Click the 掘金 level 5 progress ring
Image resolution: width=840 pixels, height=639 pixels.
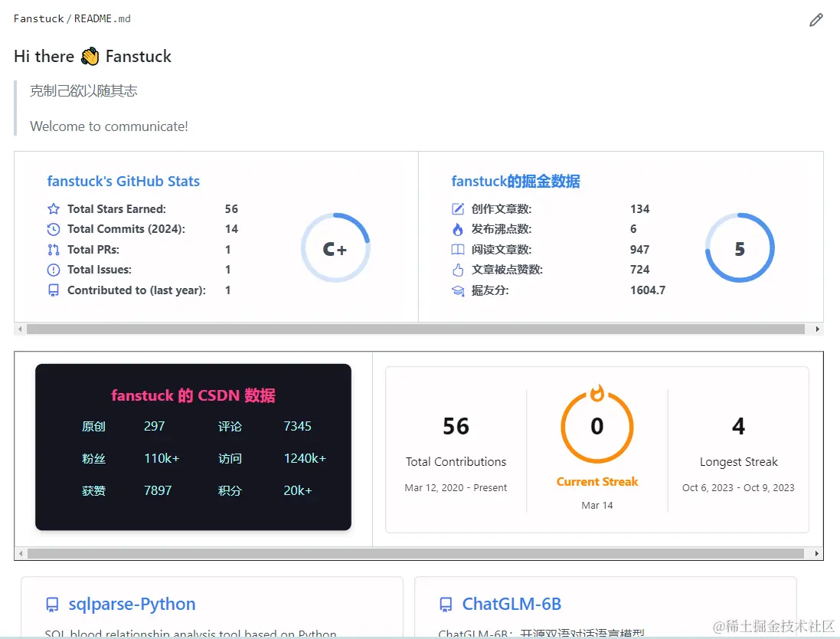740,248
